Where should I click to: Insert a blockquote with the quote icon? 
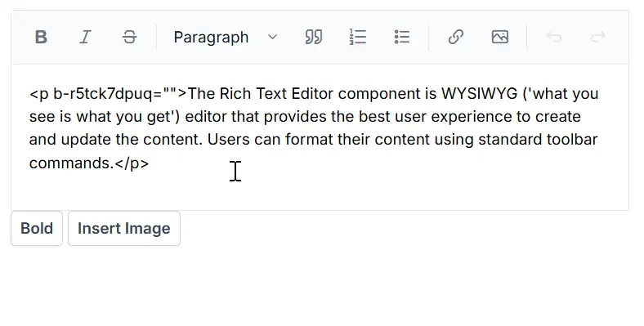pos(313,37)
